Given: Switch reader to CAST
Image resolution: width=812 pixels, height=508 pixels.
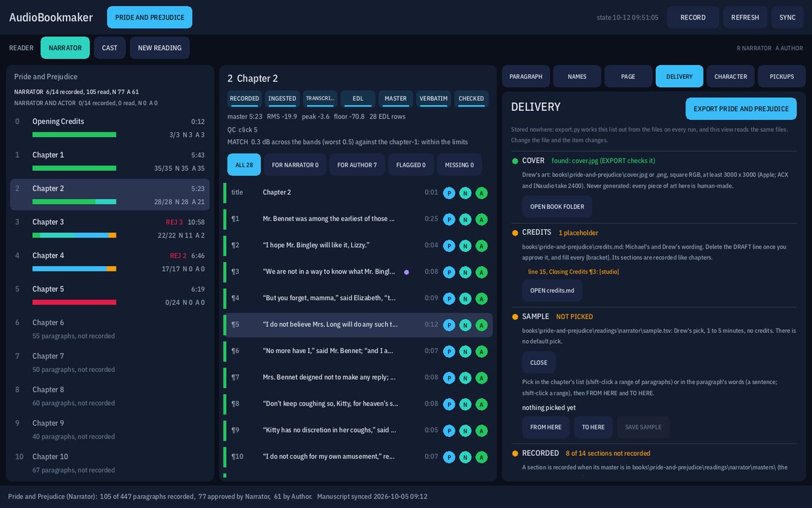Looking at the screenshot, I should (110, 48).
